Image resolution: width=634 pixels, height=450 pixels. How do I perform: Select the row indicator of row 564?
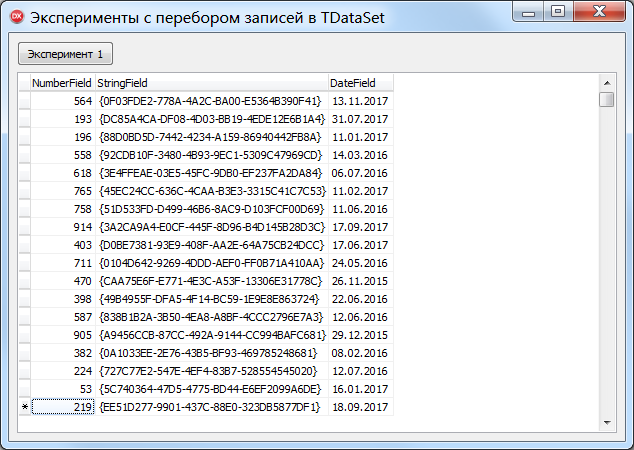(24, 101)
